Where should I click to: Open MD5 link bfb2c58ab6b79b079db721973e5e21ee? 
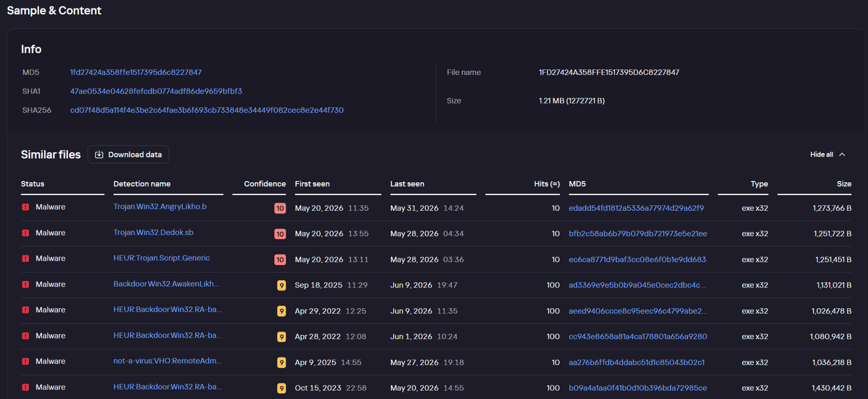pos(638,234)
